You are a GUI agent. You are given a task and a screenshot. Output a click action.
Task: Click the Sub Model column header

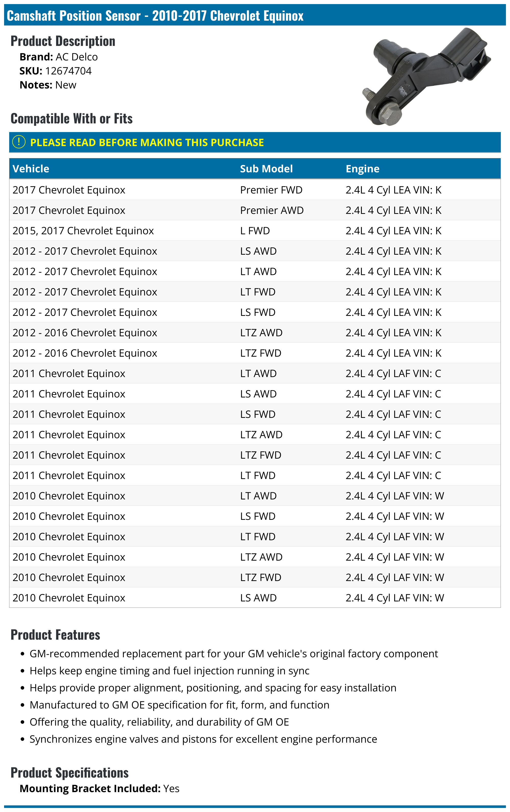(266, 169)
